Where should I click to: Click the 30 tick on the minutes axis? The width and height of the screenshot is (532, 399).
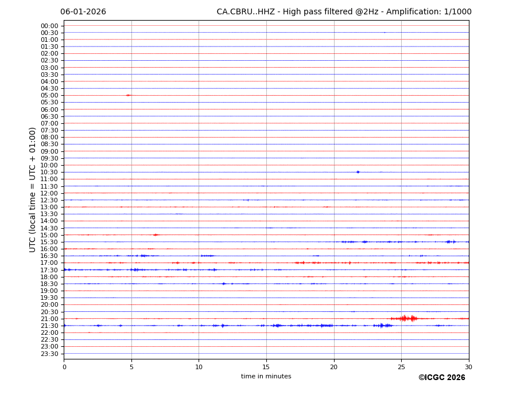[468, 367]
